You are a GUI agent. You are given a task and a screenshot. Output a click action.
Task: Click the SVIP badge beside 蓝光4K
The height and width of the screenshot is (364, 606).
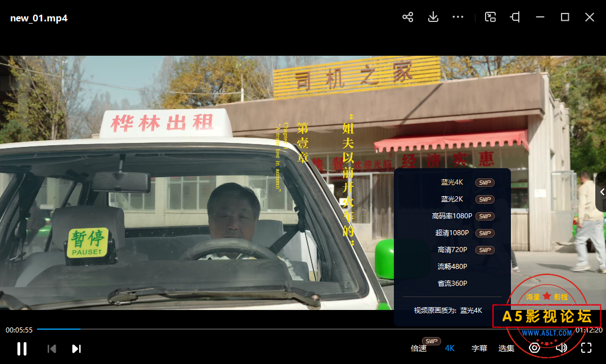point(485,182)
